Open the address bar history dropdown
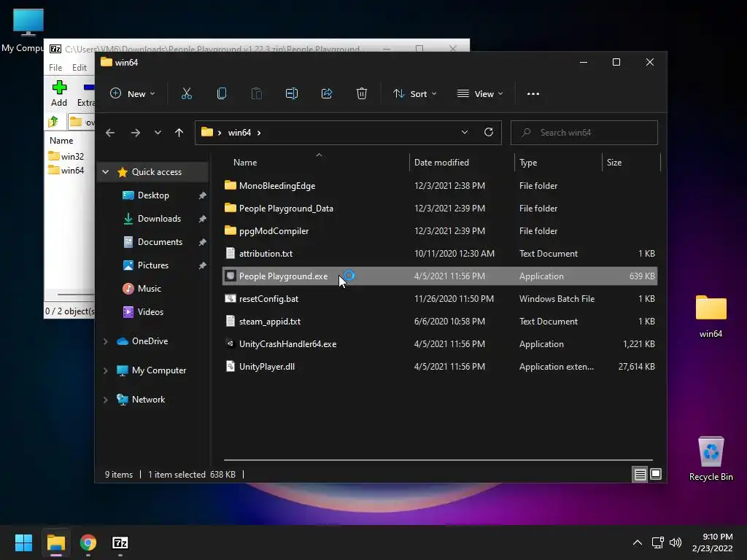The width and height of the screenshot is (747, 560). click(465, 133)
